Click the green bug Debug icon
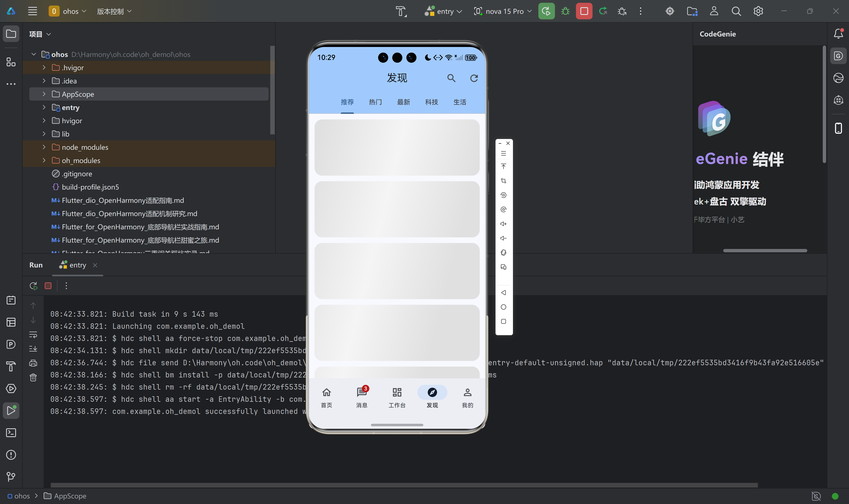The width and height of the screenshot is (849, 504). [x=565, y=11]
